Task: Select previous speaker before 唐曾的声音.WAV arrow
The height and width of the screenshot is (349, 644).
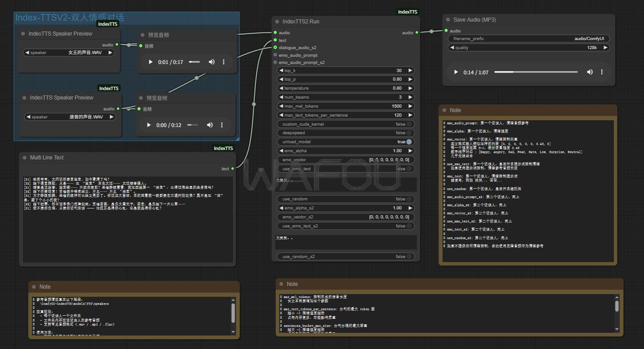Action: [28, 117]
